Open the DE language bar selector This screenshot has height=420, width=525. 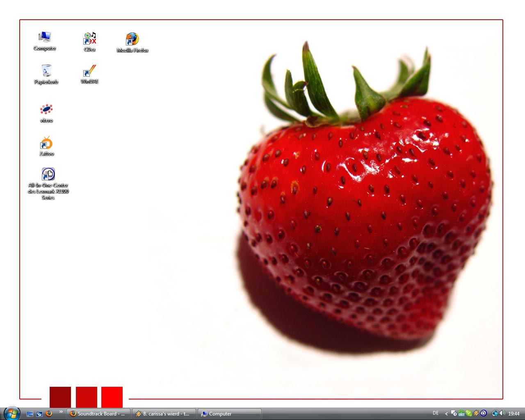(436, 413)
